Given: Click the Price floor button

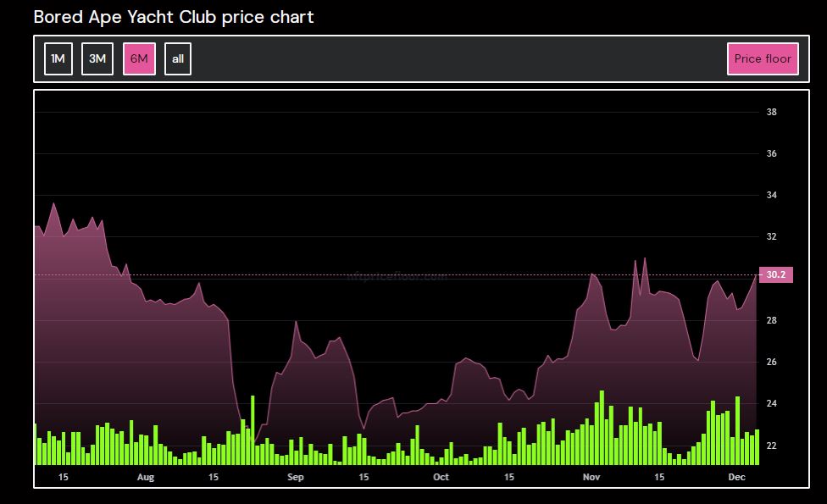Looking at the screenshot, I should 763,59.
